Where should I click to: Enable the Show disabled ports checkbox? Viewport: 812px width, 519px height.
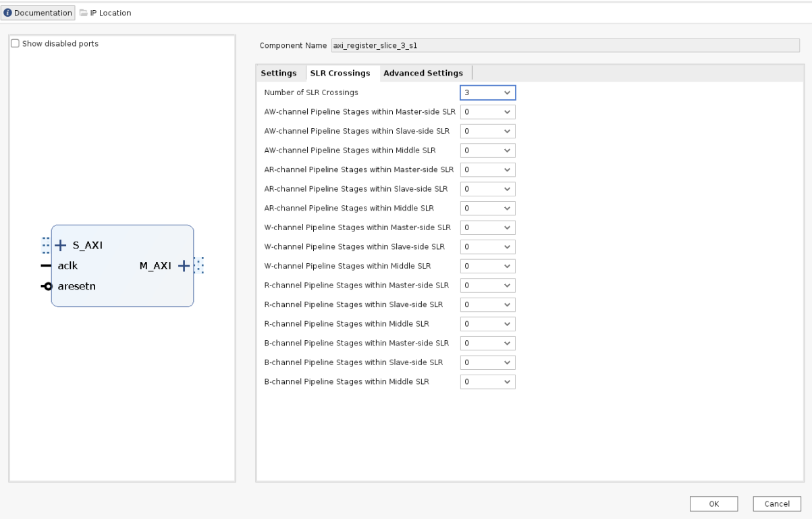16,44
